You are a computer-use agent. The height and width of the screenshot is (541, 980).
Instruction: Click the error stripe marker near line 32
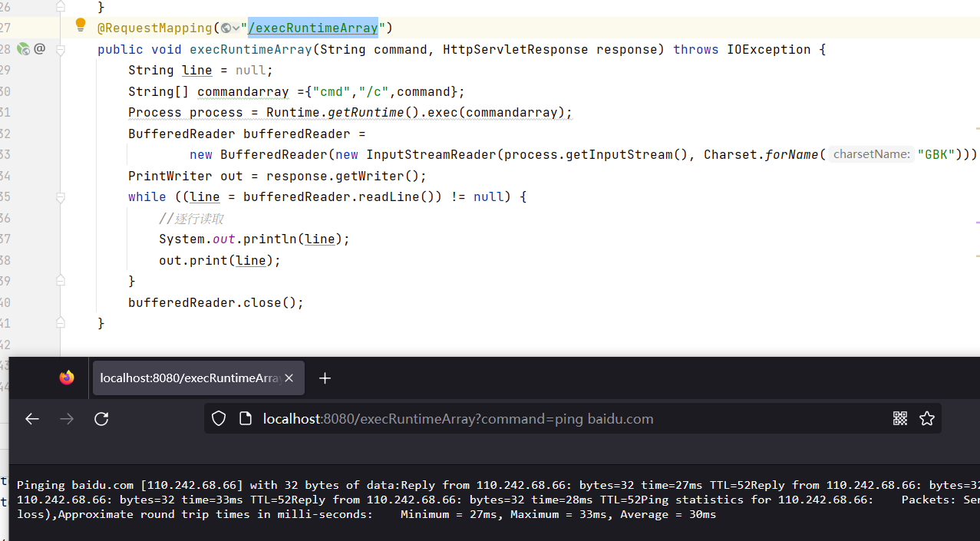coord(978,128)
